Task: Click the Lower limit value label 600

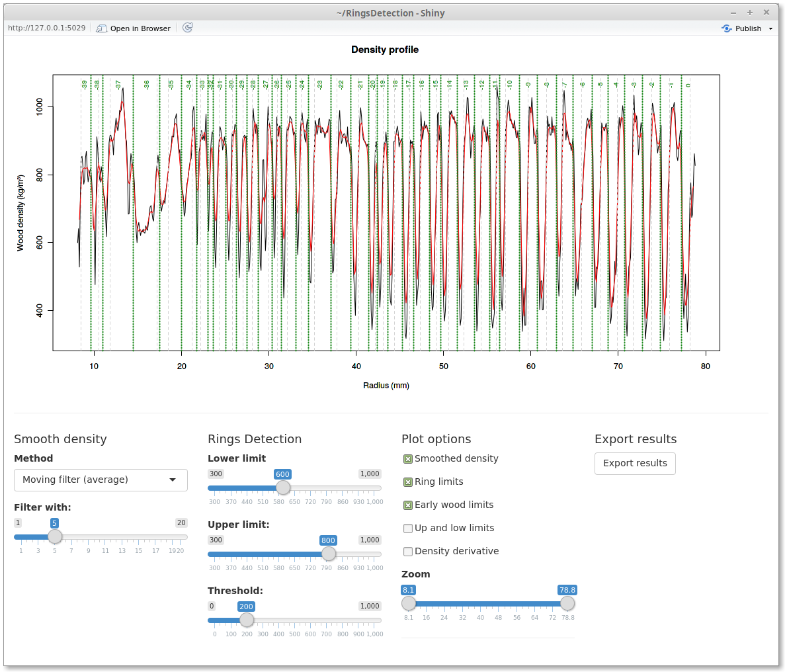Action: pos(282,474)
